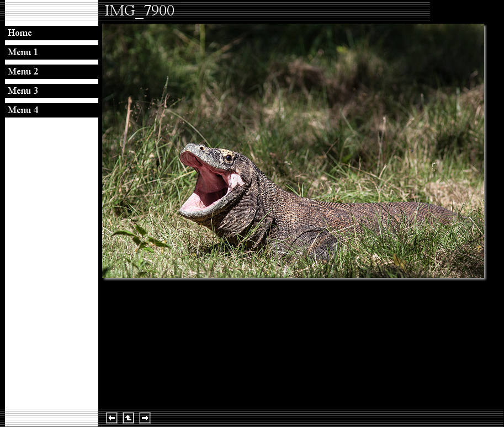Click the striped footer block under the sidebar
This screenshot has height=427, width=504.
(x=51, y=418)
